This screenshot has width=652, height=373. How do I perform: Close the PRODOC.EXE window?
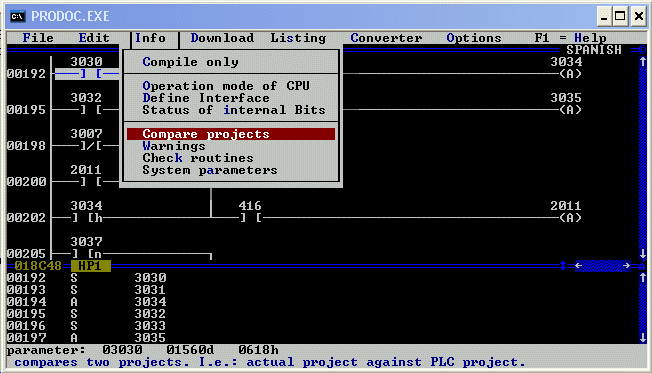[x=639, y=16]
